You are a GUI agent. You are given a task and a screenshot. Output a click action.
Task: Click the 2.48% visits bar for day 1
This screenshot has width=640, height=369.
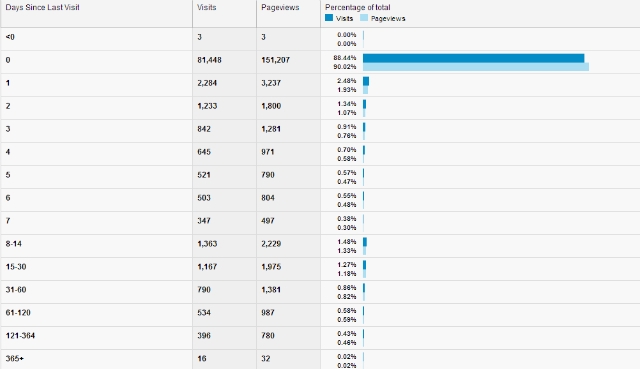pyautogui.click(x=366, y=81)
